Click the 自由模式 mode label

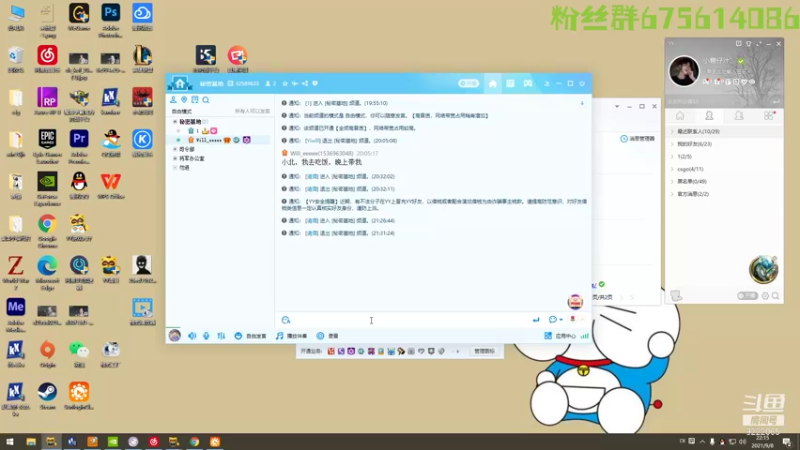coord(182,111)
